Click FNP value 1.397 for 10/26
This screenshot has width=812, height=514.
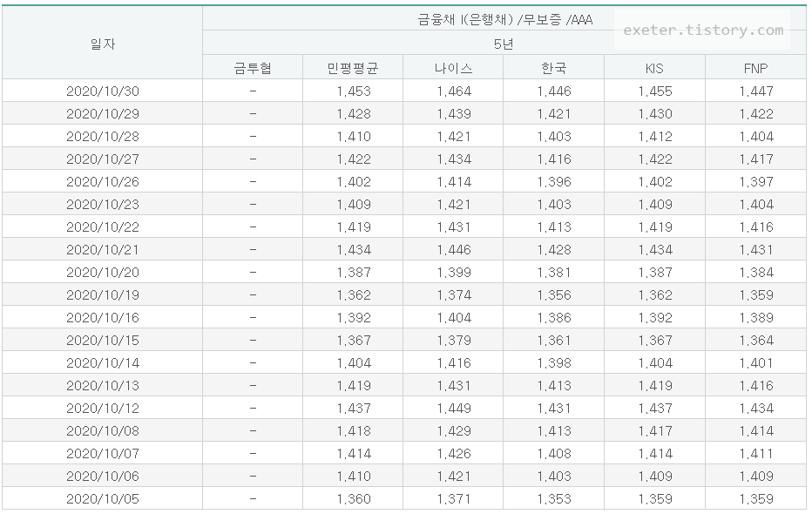[x=756, y=182]
